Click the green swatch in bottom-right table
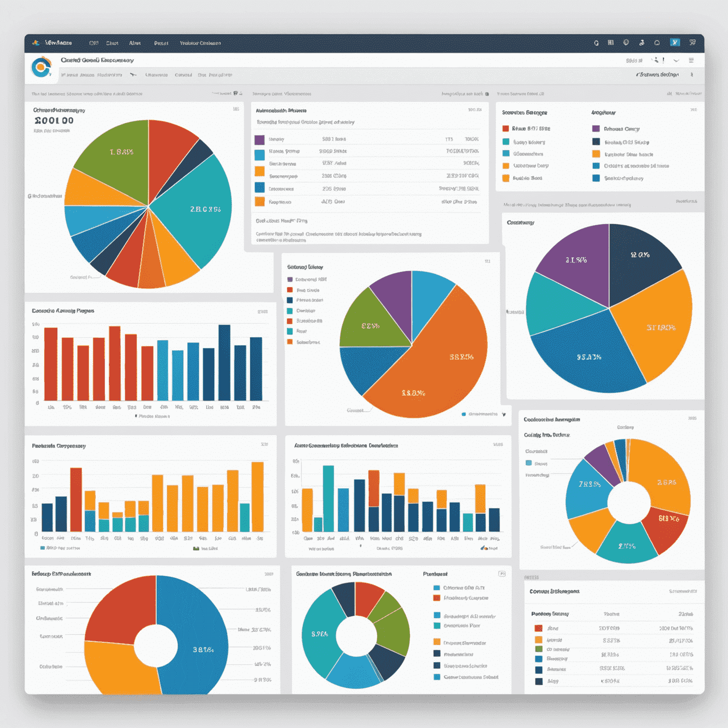Image resolution: width=728 pixels, height=728 pixels. click(538, 649)
